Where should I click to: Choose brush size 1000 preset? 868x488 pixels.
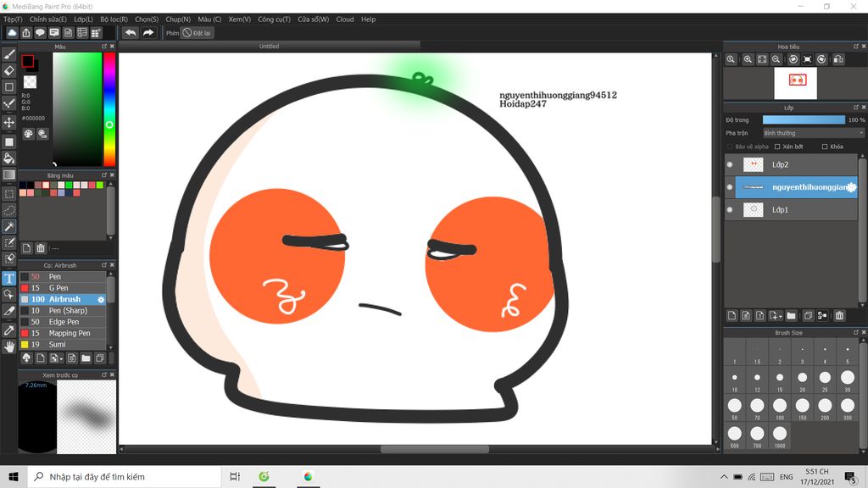[x=780, y=436]
